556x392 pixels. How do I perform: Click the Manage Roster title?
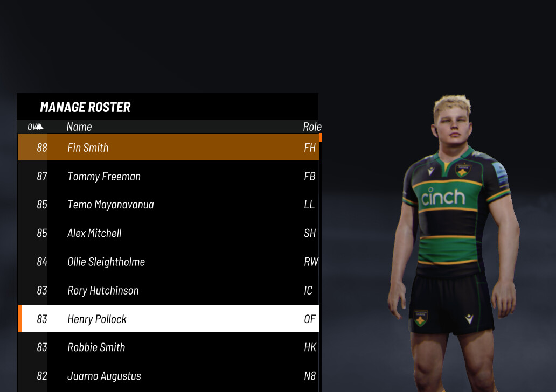(x=85, y=107)
